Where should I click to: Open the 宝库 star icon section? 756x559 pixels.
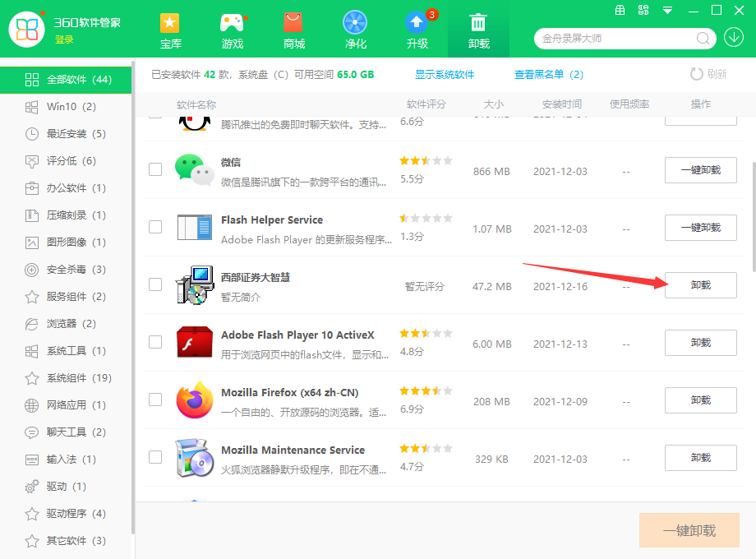click(x=170, y=30)
